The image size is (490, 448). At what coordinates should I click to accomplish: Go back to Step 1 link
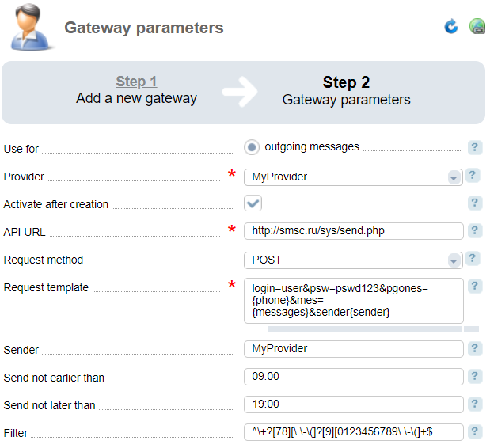[136, 82]
